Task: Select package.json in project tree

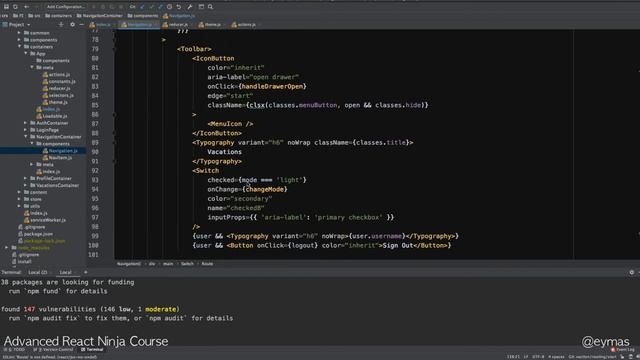Action: 36,234
